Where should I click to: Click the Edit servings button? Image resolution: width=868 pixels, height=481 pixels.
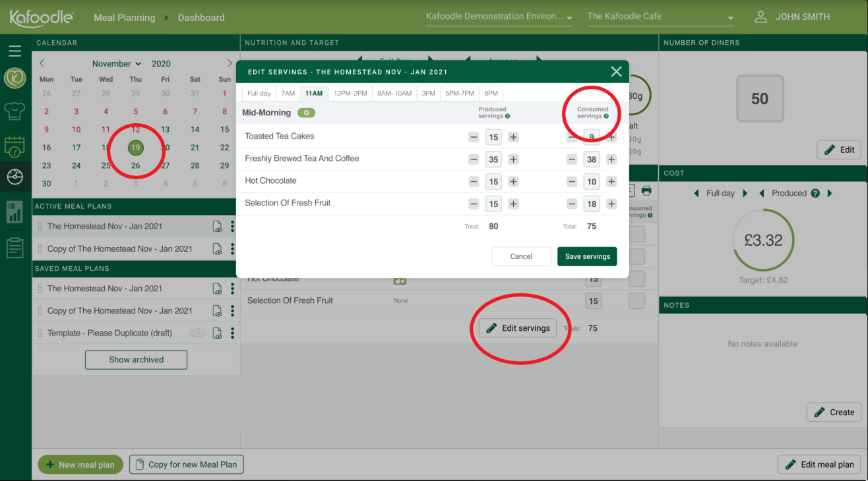518,328
